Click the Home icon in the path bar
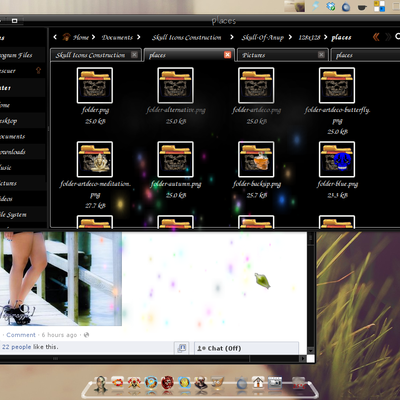Image resolution: width=400 pixels, height=400 pixels. pos(66,37)
